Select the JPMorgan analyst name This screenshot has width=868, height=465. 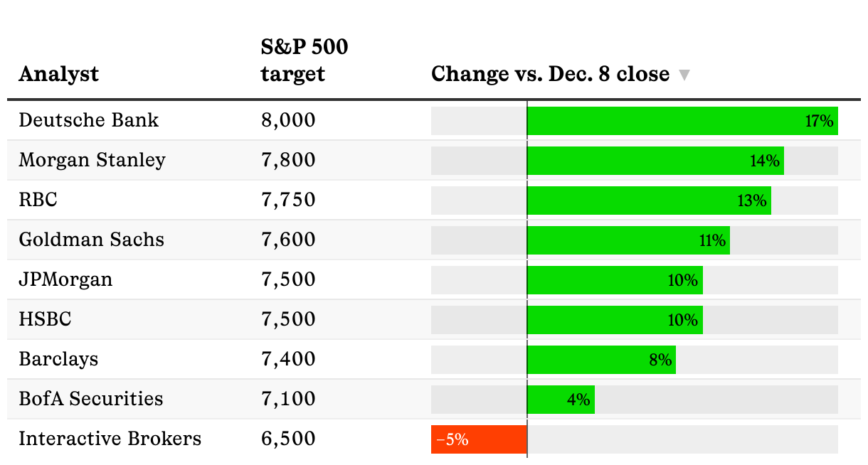tap(65, 279)
